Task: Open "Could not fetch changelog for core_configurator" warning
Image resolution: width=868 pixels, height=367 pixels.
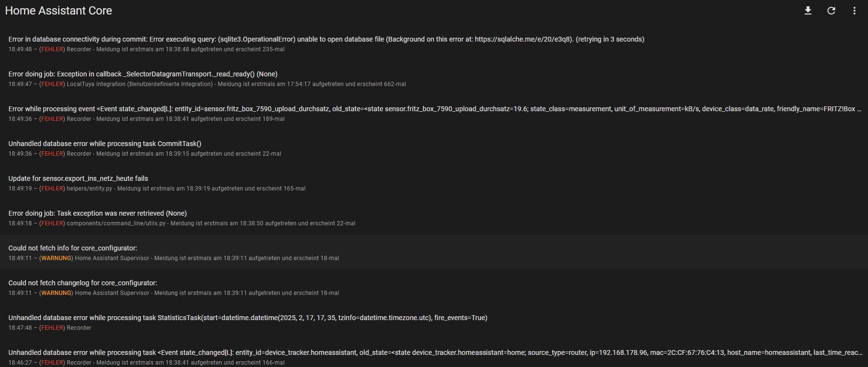Action: tap(83, 283)
